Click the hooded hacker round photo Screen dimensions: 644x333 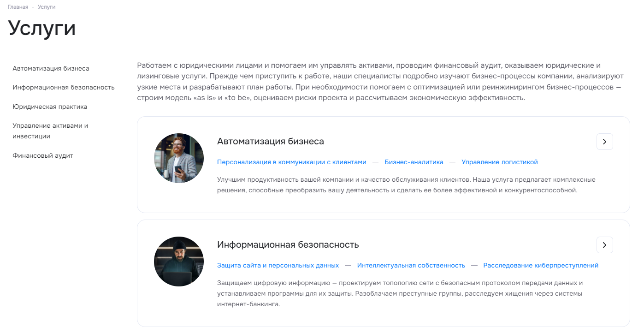tap(179, 262)
